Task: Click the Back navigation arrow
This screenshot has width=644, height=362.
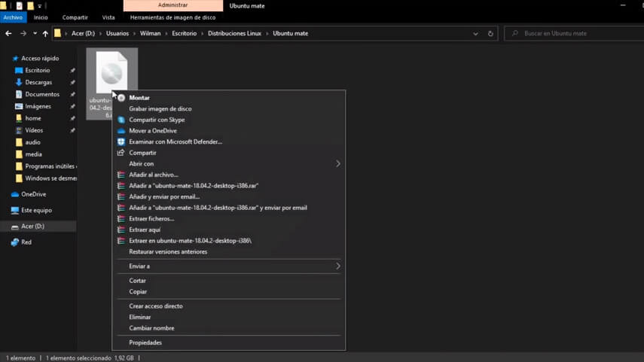Action: (x=8, y=34)
